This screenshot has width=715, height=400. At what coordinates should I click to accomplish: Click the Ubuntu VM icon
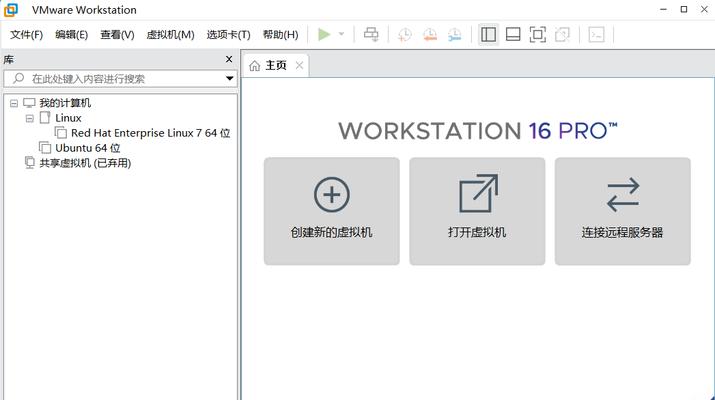[45, 148]
